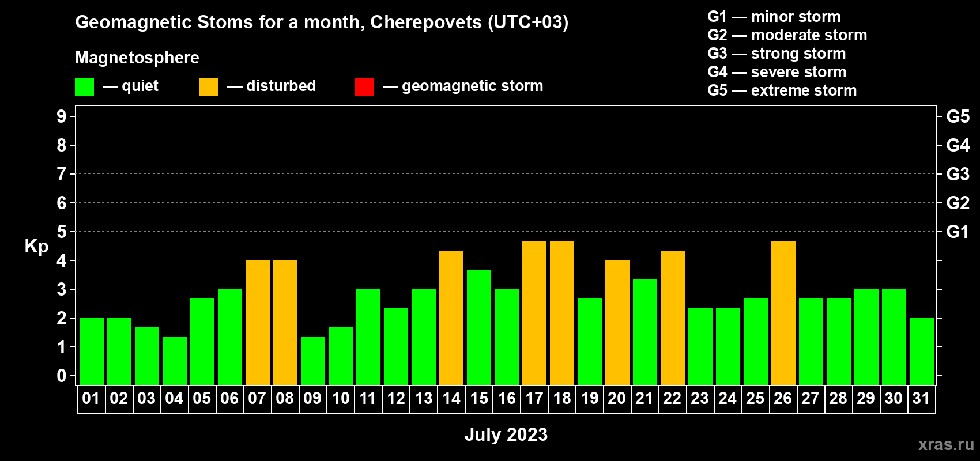Click date label 28 on axis

point(838,398)
